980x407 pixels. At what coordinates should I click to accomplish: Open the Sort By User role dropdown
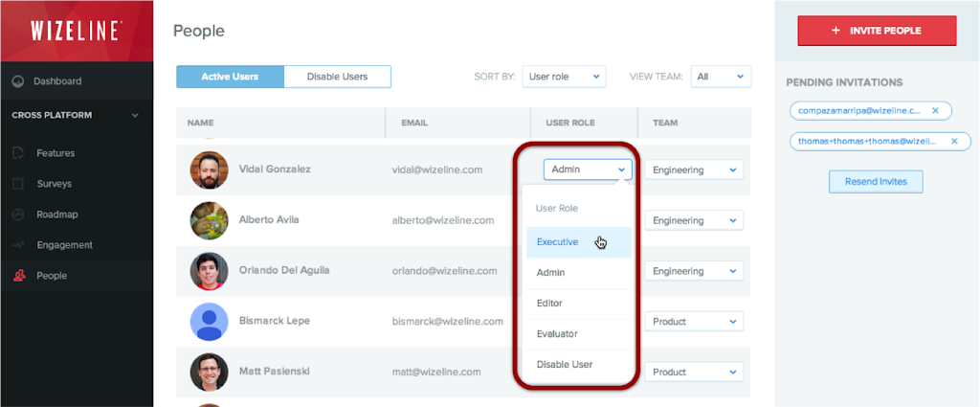click(x=564, y=77)
